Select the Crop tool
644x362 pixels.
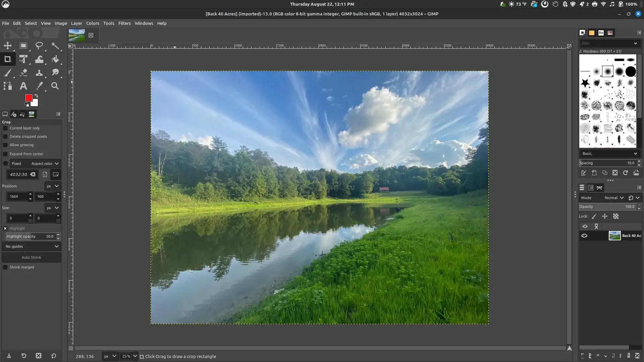[7, 59]
